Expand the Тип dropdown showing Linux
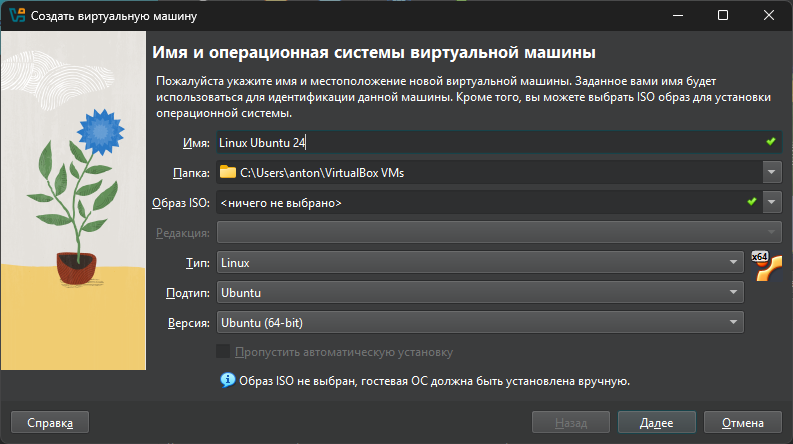The width and height of the screenshot is (793, 444). 480,262
